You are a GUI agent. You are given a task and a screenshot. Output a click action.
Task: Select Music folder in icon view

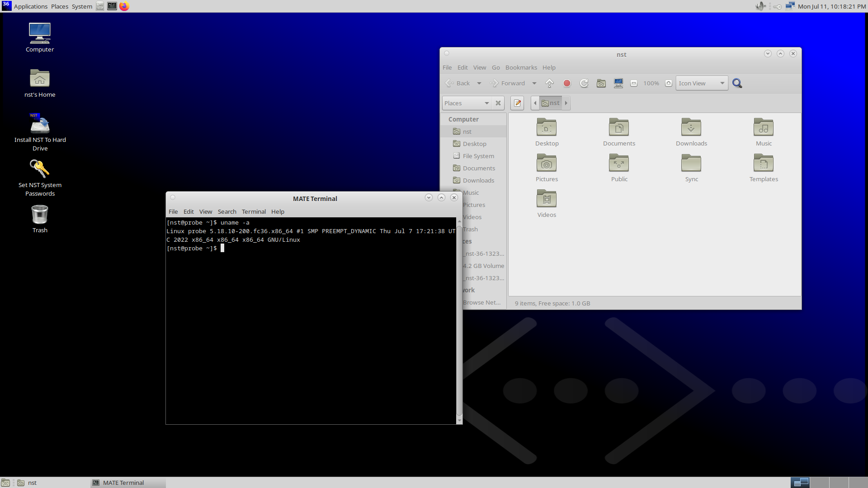[x=764, y=132]
